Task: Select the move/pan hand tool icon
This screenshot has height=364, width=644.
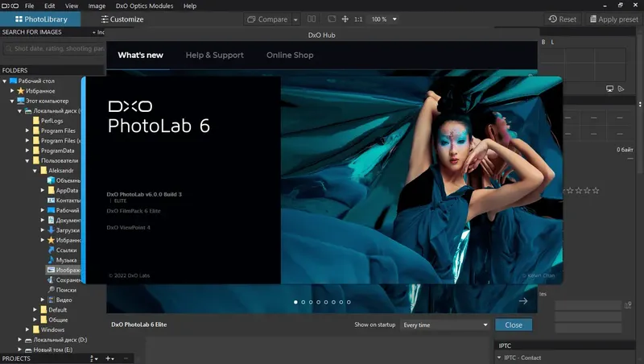Action: tap(345, 19)
